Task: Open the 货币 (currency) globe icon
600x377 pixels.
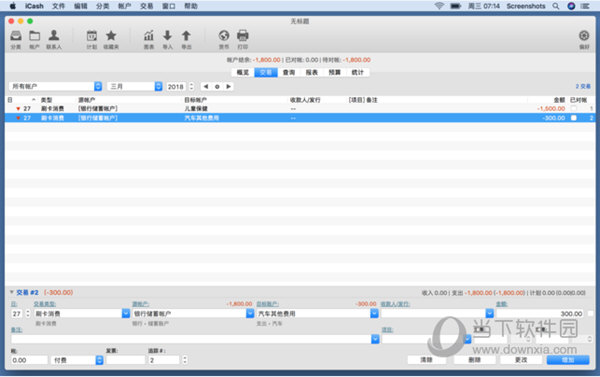Action: tap(224, 36)
